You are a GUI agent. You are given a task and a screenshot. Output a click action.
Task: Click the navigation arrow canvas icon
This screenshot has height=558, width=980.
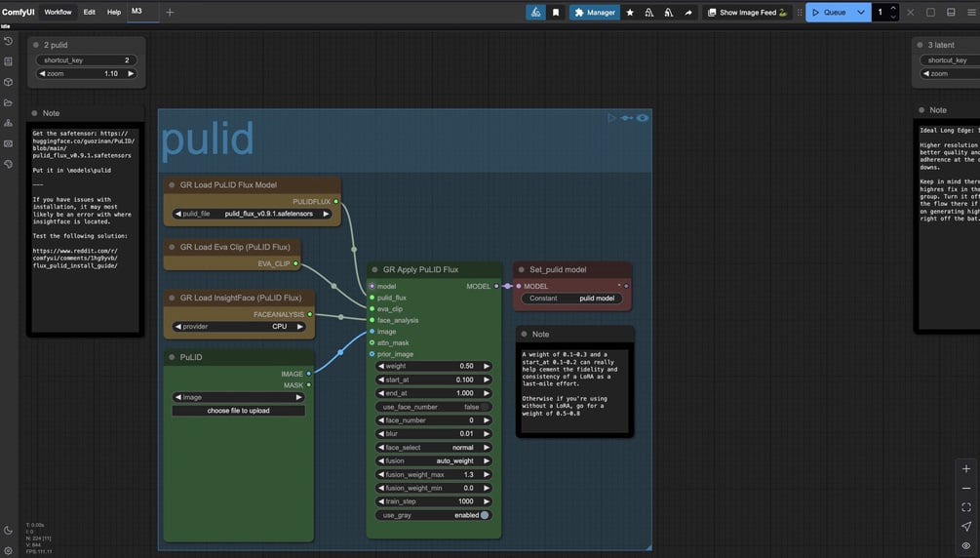[966, 526]
